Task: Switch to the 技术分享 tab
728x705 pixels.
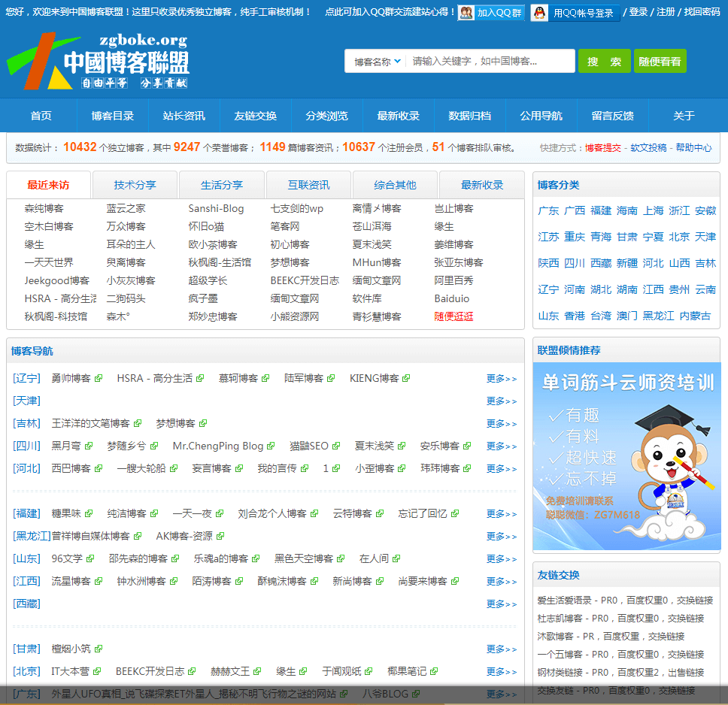Action: (x=135, y=185)
